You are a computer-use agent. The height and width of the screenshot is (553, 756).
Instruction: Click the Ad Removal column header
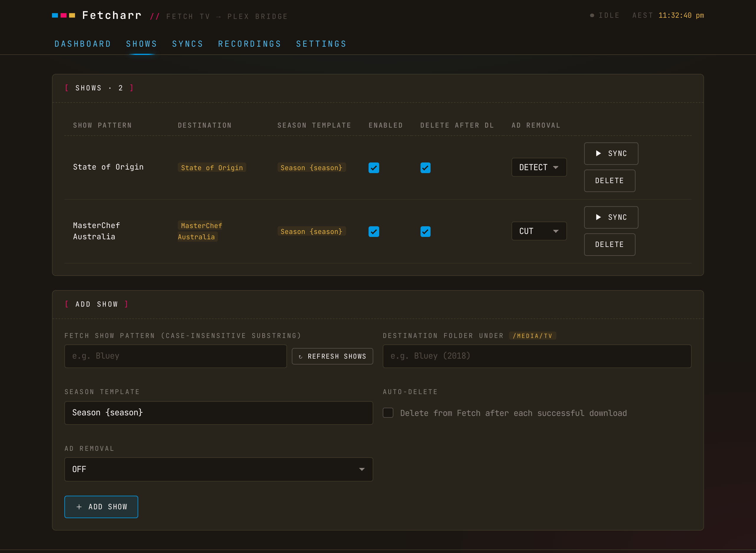pos(536,126)
